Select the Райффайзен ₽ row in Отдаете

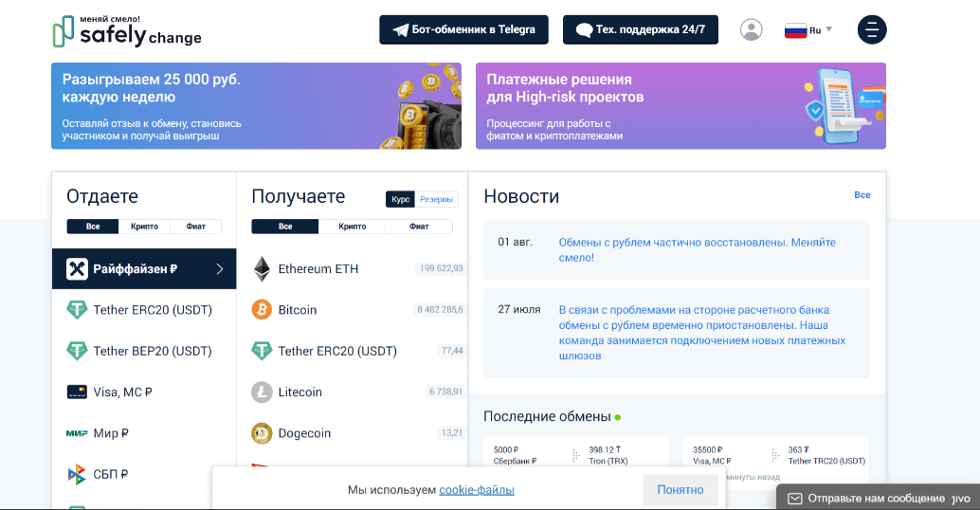144,269
